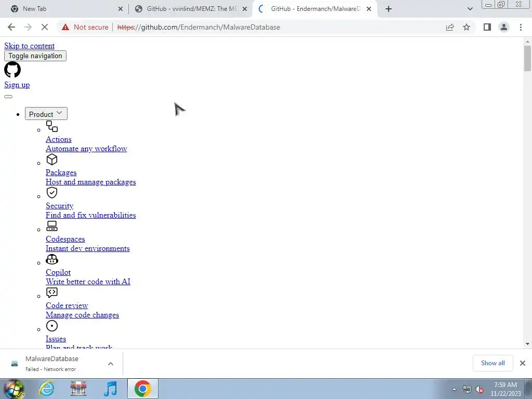Click the Codespaces computer icon
Viewport: 532px width, 399px height.
[52, 226]
